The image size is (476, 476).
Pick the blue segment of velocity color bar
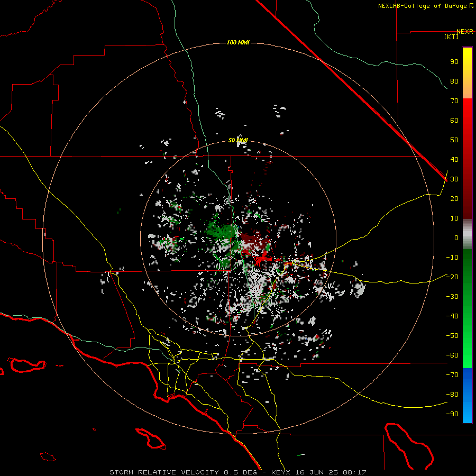pos(467,395)
